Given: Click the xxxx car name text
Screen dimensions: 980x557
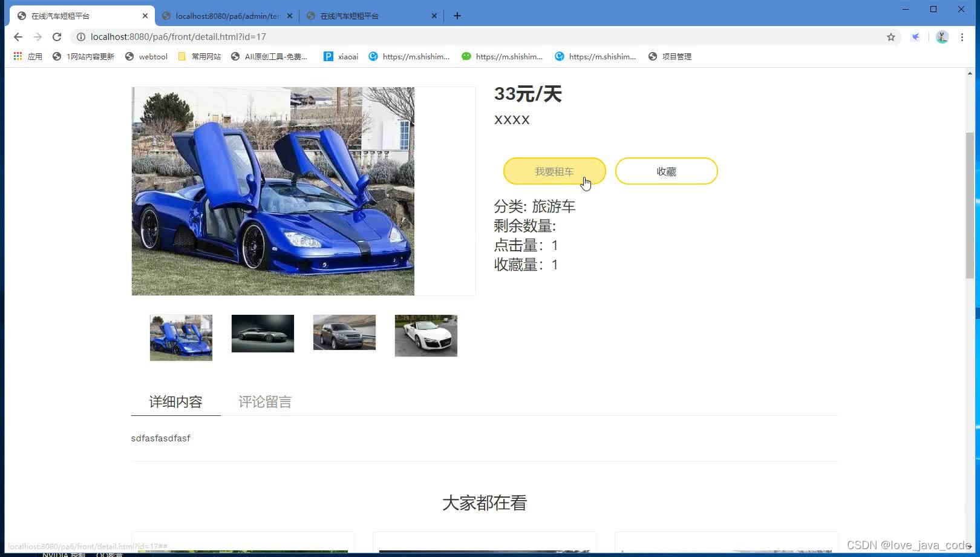Looking at the screenshot, I should click(512, 120).
